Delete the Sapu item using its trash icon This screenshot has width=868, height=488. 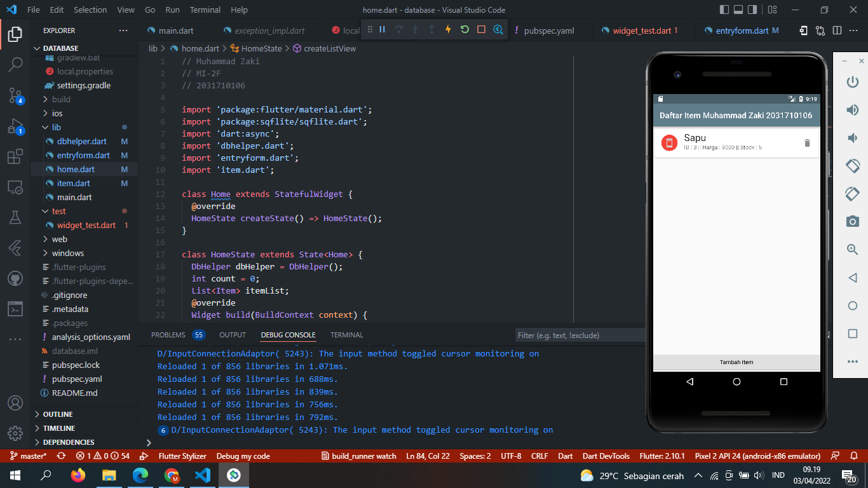point(807,143)
